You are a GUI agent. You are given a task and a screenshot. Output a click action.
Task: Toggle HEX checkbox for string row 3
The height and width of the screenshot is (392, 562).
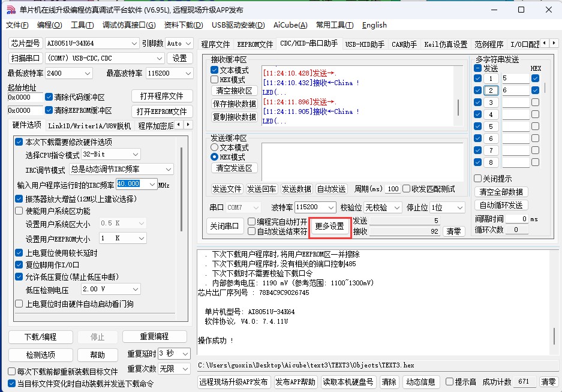click(x=535, y=102)
